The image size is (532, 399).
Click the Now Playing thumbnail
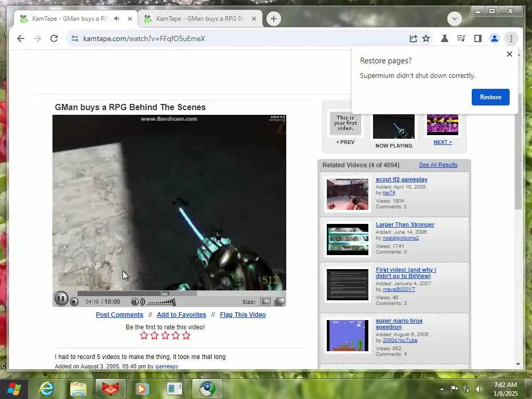click(x=394, y=126)
